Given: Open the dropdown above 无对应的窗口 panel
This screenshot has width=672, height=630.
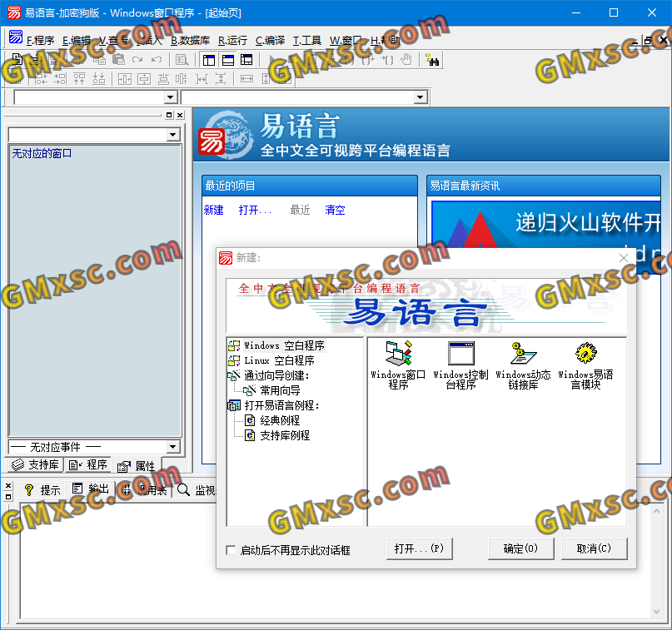Looking at the screenshot, I should pyautogui.click(x=172, y=133).
